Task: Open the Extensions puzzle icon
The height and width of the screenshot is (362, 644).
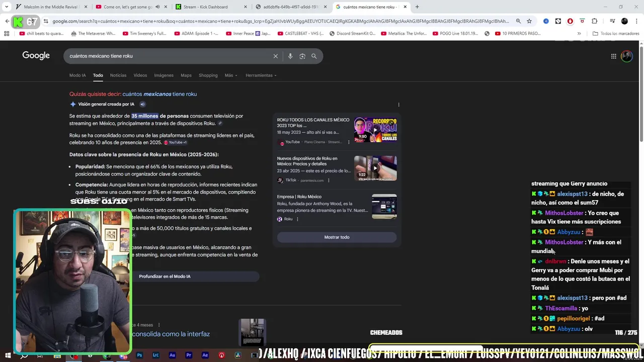Action: [595, 21]
